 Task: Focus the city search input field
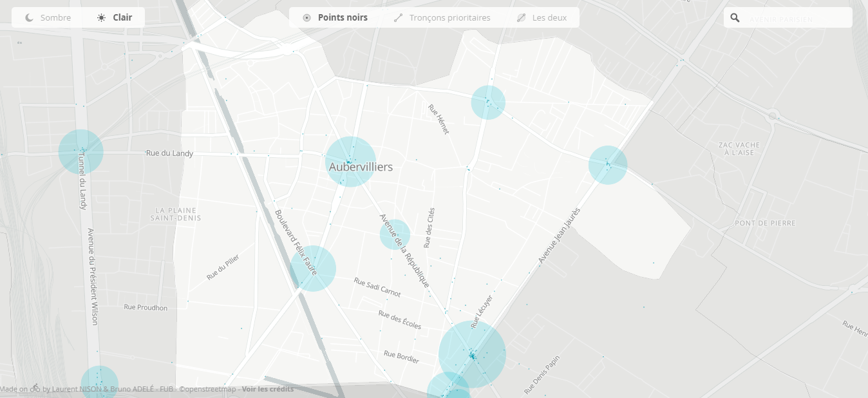[x=795, y=19]
